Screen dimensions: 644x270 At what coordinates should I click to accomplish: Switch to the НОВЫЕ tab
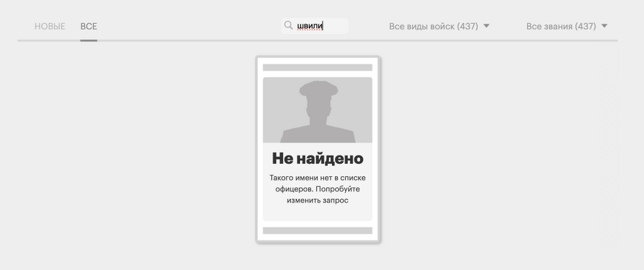point(50,26)
